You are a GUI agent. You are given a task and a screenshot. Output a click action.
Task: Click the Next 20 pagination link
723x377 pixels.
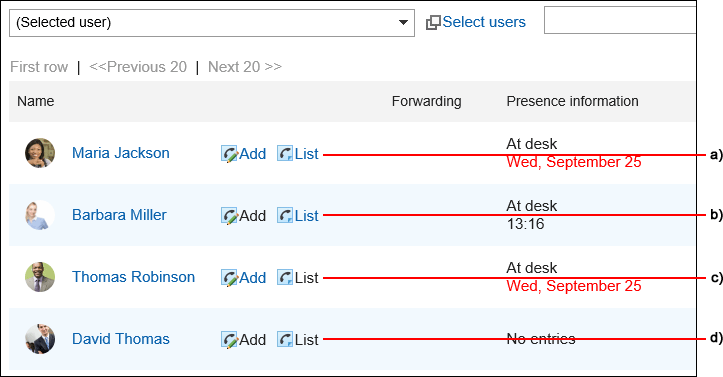(x=245, y=67)
